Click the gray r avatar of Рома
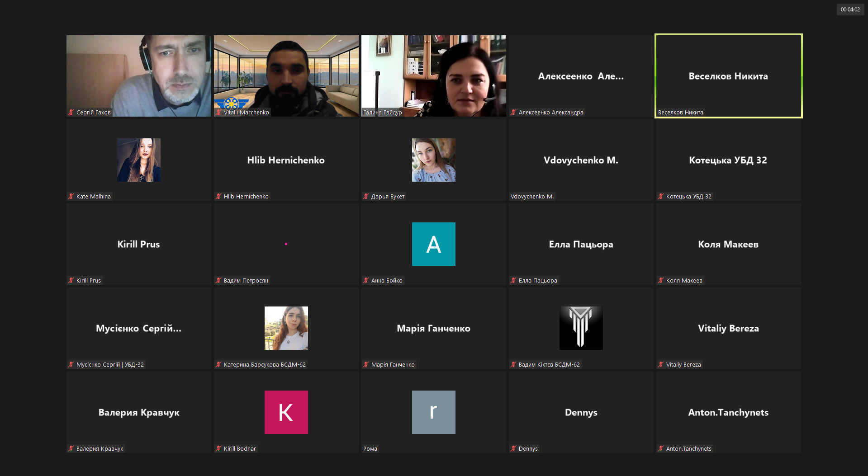 pos(434,412)
